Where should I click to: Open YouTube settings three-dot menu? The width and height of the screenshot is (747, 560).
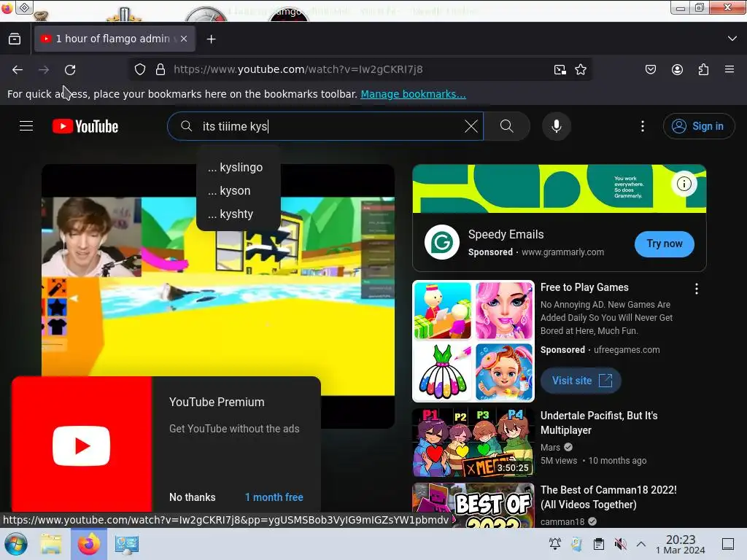[643, 126]
